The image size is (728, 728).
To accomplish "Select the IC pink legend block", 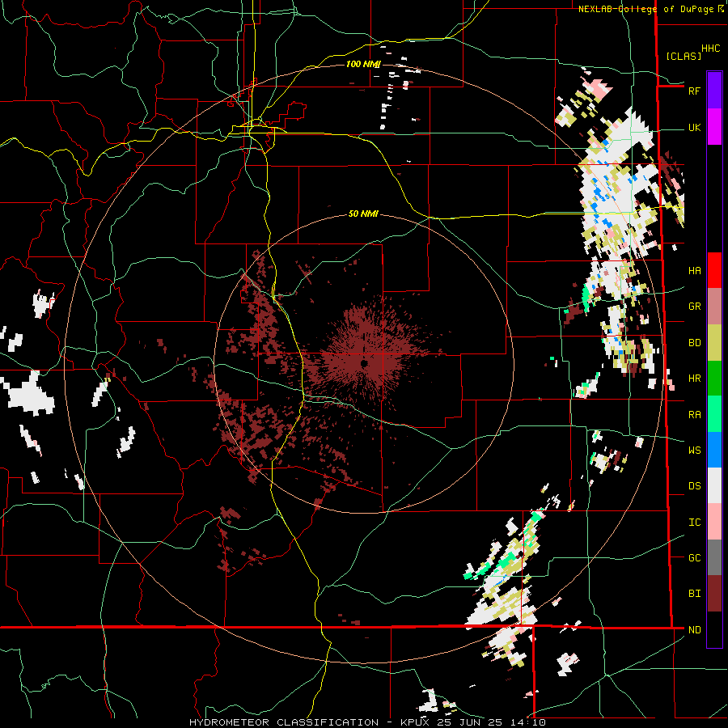I will click(714, 522).
